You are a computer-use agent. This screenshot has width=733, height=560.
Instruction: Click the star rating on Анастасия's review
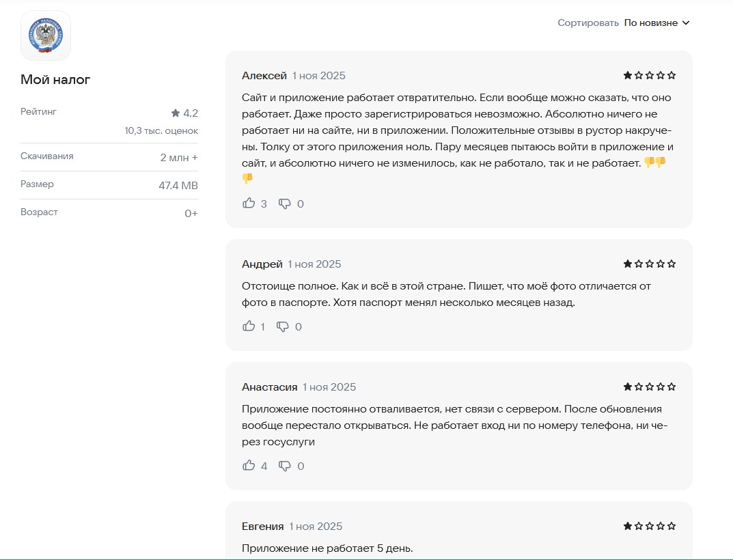coord(649,387)
